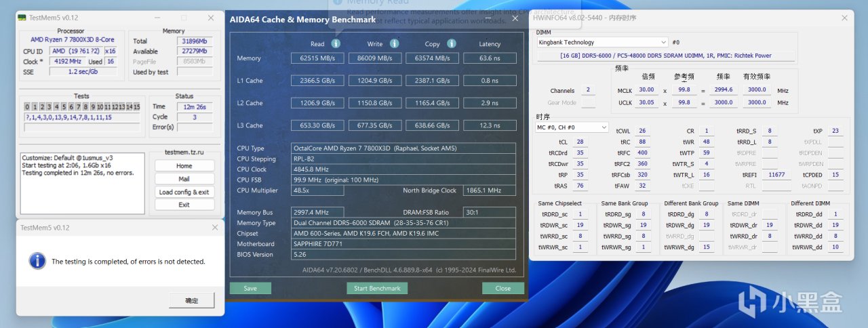Click the North Bridge Clock value 1865.1 MHz
Viewport: 868px width, 328px height.
[x=490, y=191]
